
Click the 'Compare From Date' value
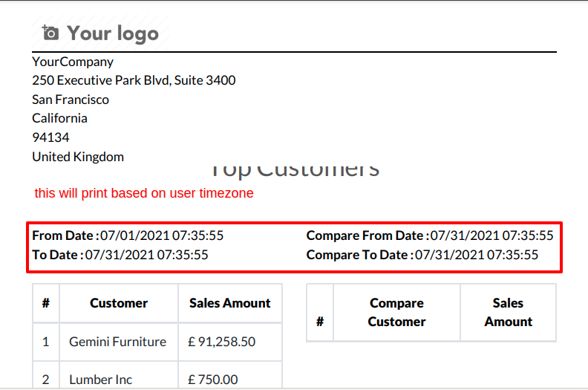pos(491,235)
